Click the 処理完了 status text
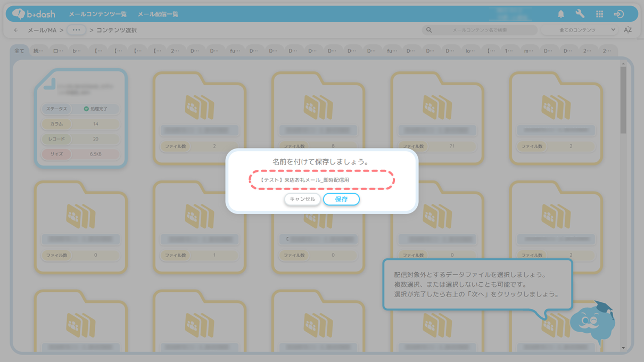 99,109
